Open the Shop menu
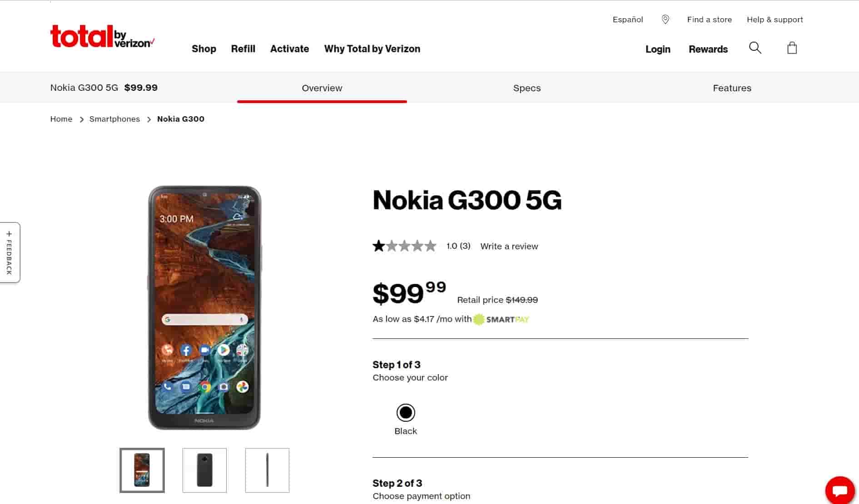The width and height of the screenshot is (859, 504). [204, 49]
